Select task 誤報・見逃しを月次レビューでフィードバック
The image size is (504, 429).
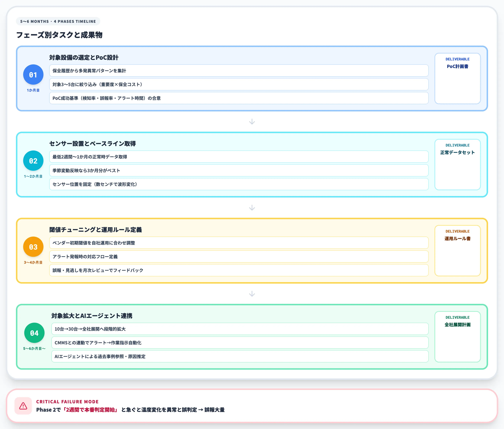(x=239, y=270)
